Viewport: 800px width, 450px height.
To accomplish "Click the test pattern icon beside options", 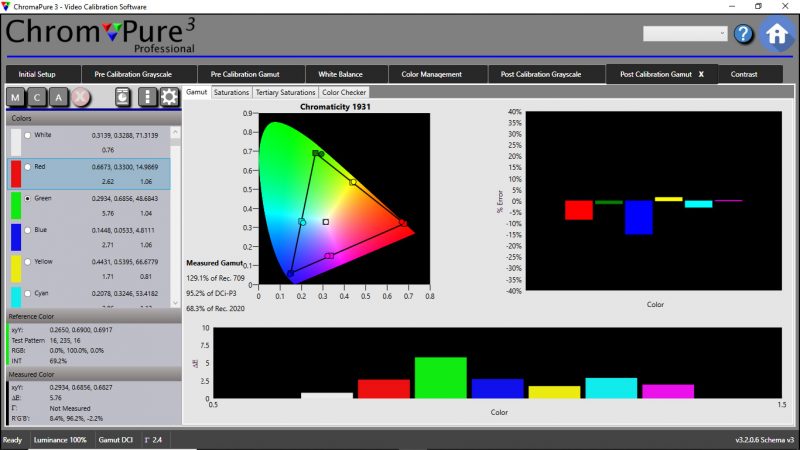I will tap(122, 97).
